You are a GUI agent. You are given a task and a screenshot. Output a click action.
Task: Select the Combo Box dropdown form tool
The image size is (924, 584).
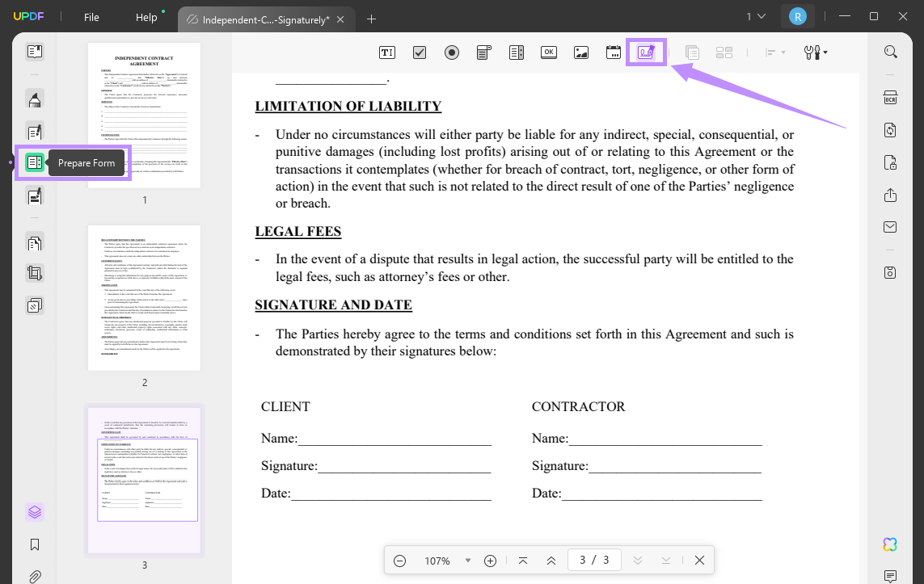pos(484,52)
